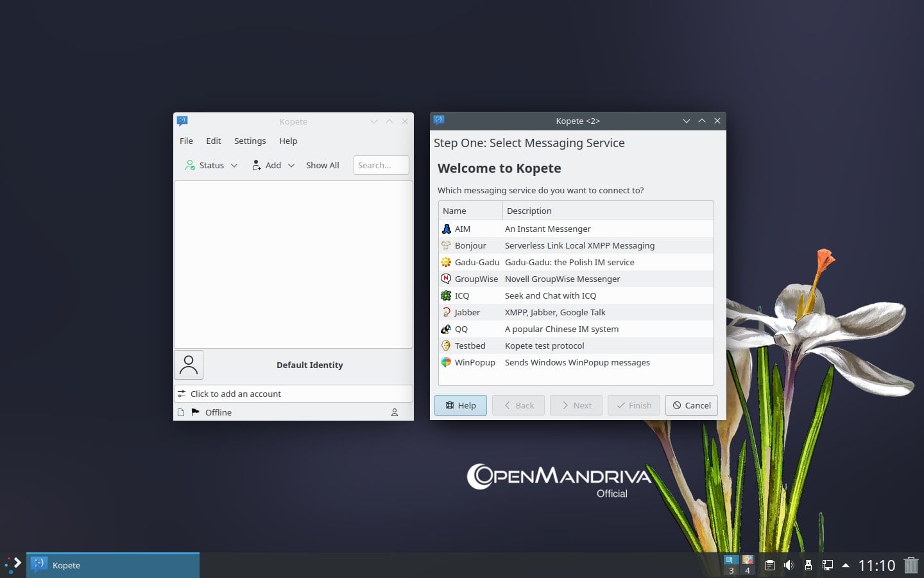Image resolution: width=924 pixels, height=578 pixels.
Task: Click to add an account
Action: tap(237, 394)
